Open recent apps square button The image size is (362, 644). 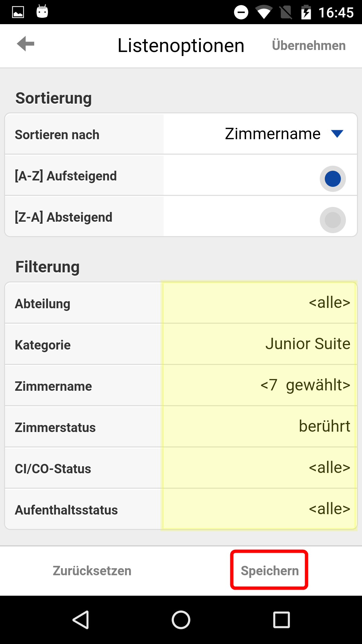click(282, 620)
